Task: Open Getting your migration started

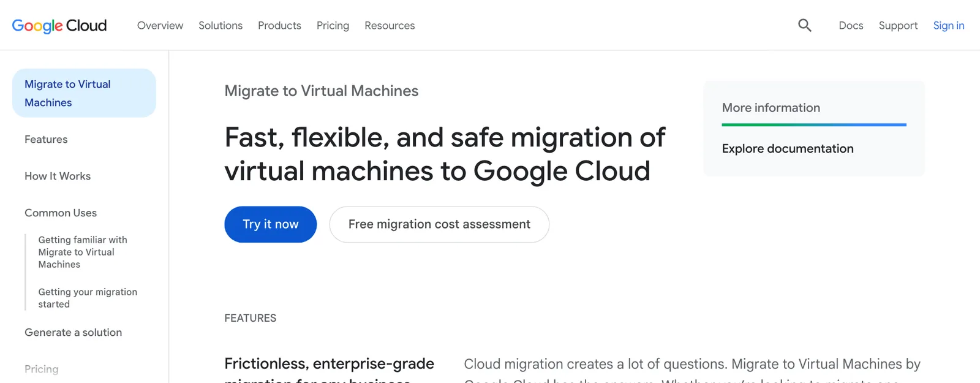Action: coord(88,298)
